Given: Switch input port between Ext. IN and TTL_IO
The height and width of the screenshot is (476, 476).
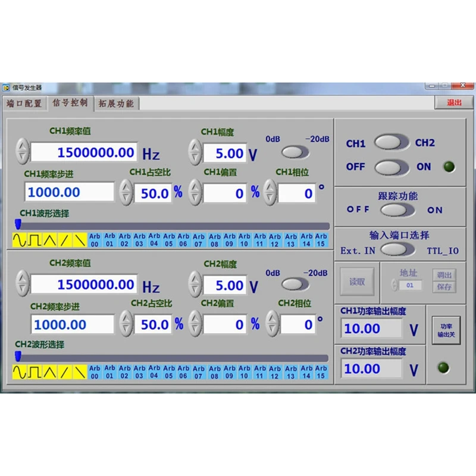Looking at the screenshot, I should pyautogui.click(x=397, y=250).
